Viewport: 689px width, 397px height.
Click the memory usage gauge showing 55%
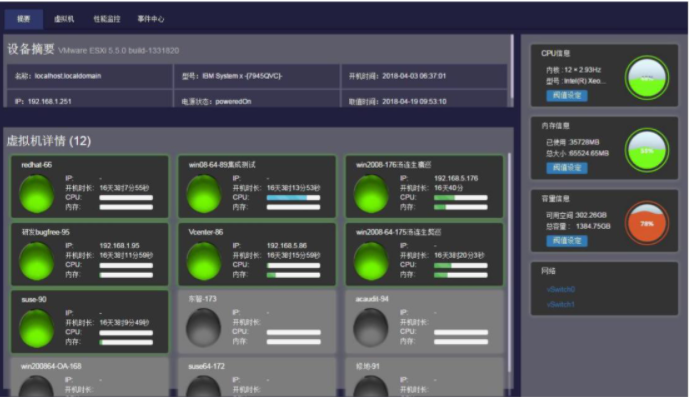pos(647,150)
